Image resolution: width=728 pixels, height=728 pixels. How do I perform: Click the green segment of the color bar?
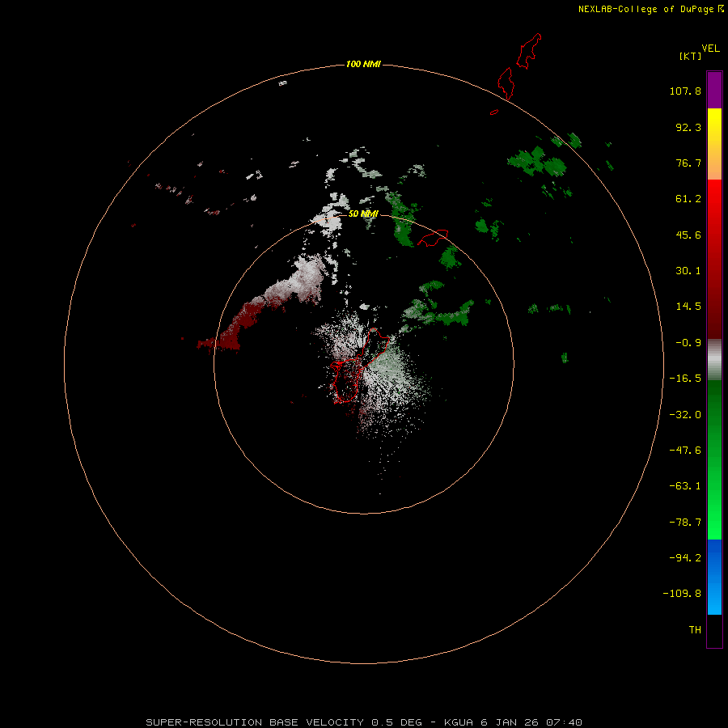tap(714, 459)
